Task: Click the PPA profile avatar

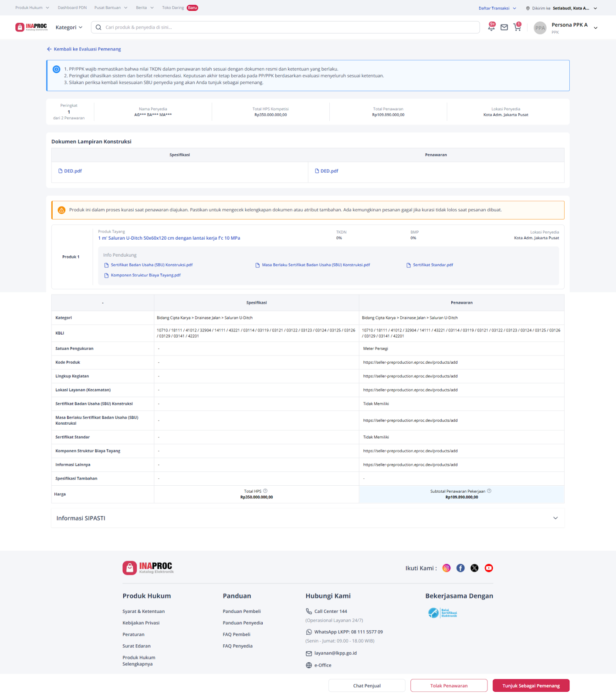Action: coord(540,28)
